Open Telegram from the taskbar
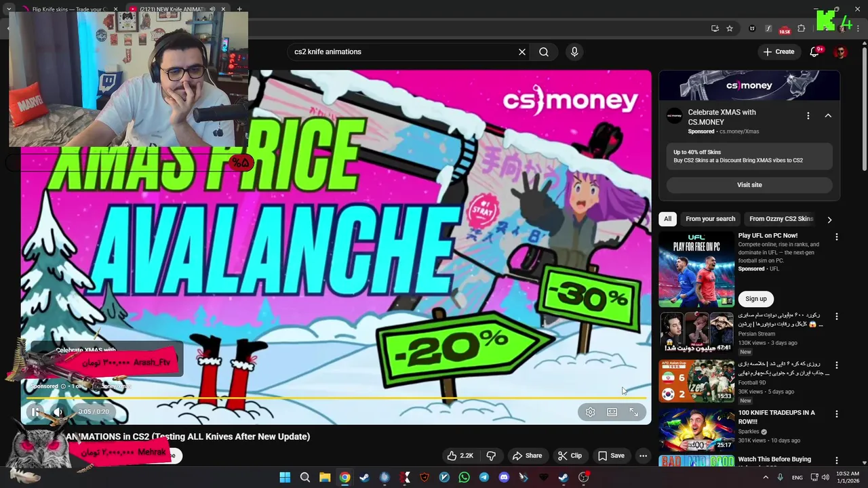Image resolution: width=868 pixels, height=488 pixels. pos(484,477)
